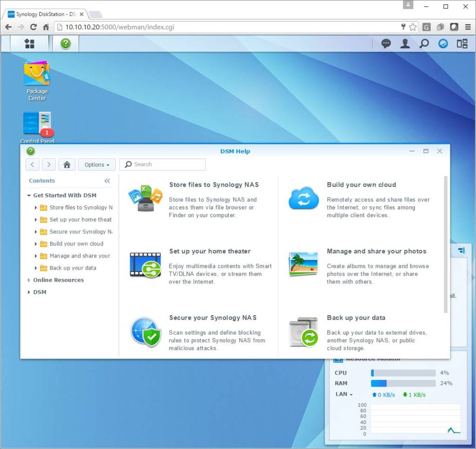Select Manage and share your in Contents tree
Viewport: 476px width, 449px height.
[x=80, y=256]
